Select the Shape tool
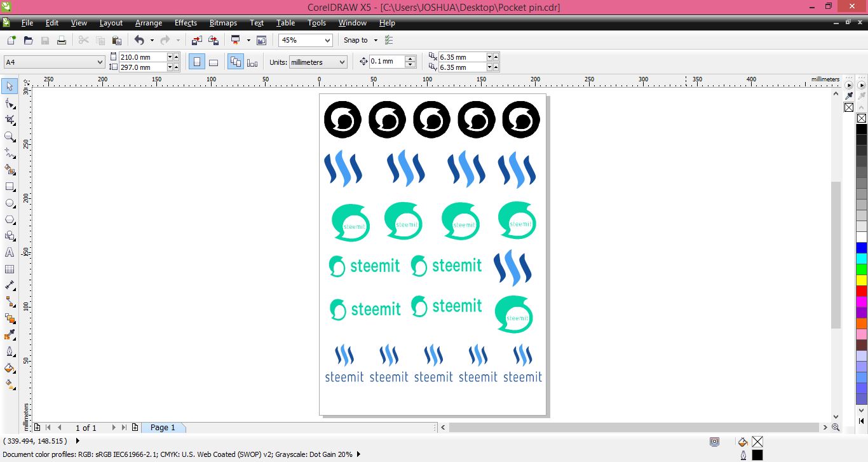Viewport: 868px width, 462px height. point(10,103)
